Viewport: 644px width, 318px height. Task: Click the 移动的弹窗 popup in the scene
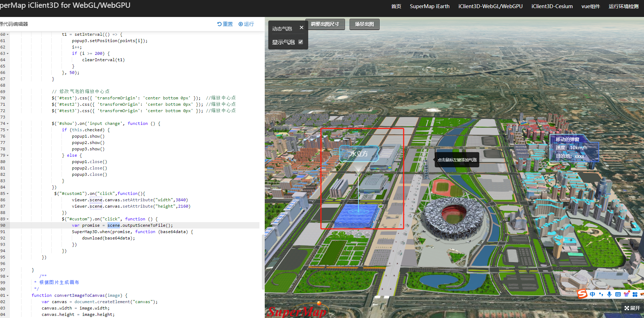pos(574,148)
